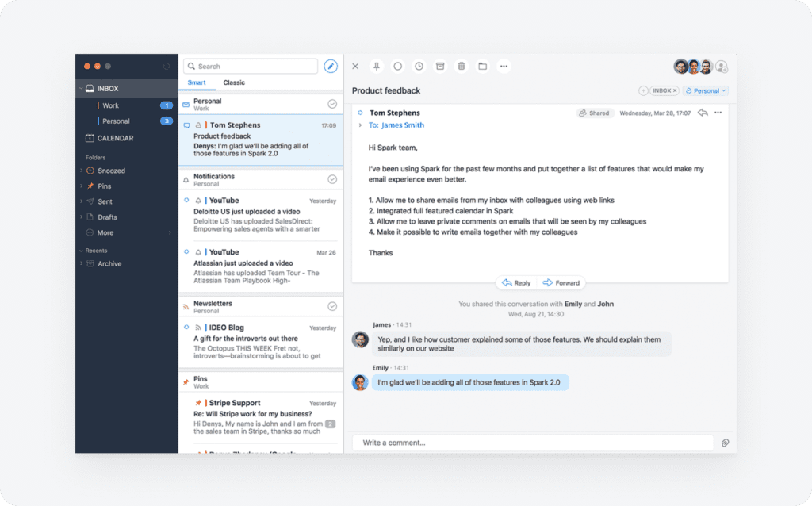Toggle the Notifications group checkmark

[x=334, y=178]
